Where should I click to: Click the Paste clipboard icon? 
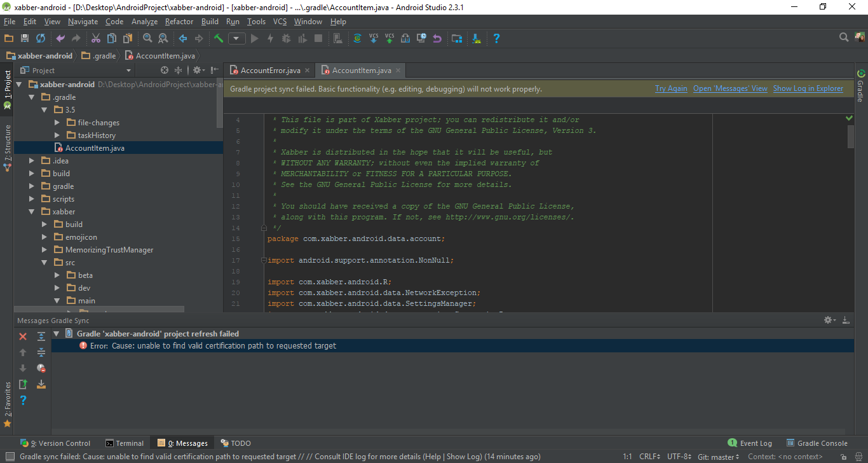127,38
